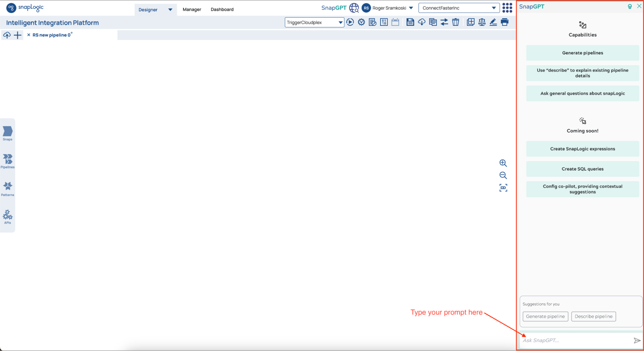Select the Pipelines sidebar panel

click(x=8, y=161)
